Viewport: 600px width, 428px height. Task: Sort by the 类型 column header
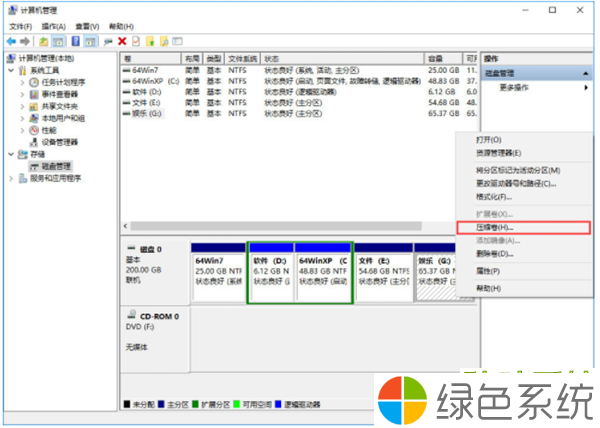point(214,59)
